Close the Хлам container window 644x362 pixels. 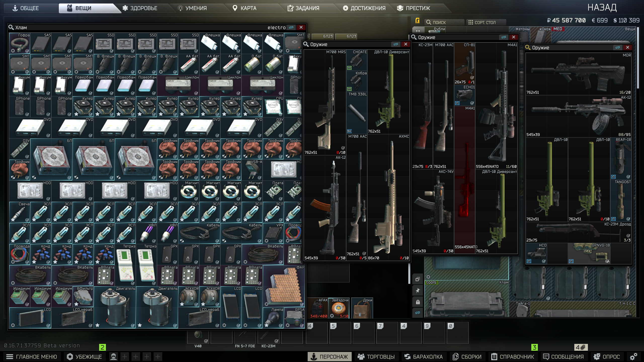tap(301, 27)
